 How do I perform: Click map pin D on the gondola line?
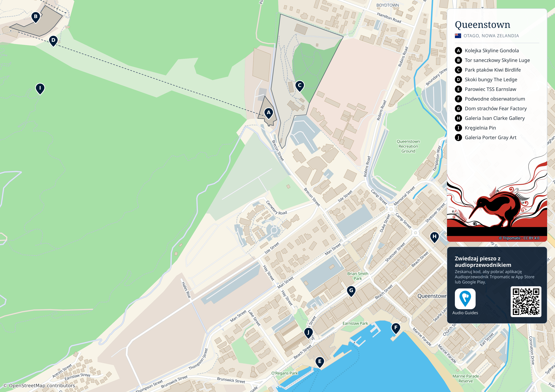53,41
